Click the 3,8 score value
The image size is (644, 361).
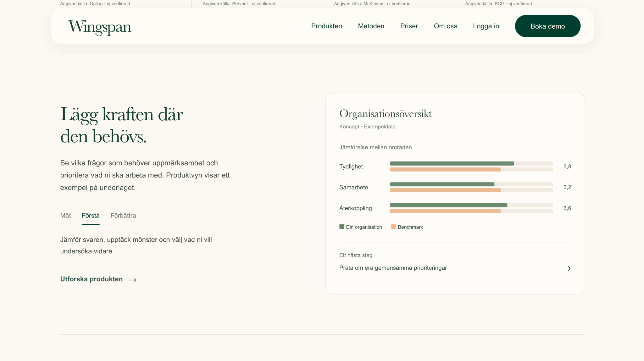567,166
